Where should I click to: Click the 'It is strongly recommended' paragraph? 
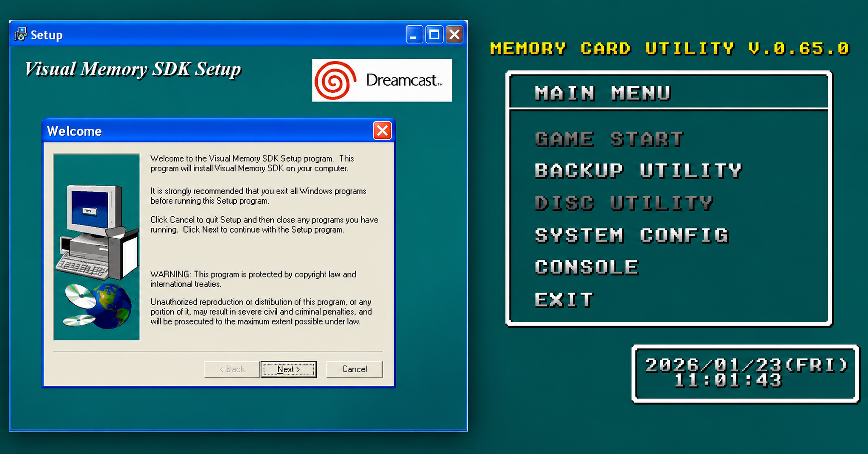click(x=258, y=196)
